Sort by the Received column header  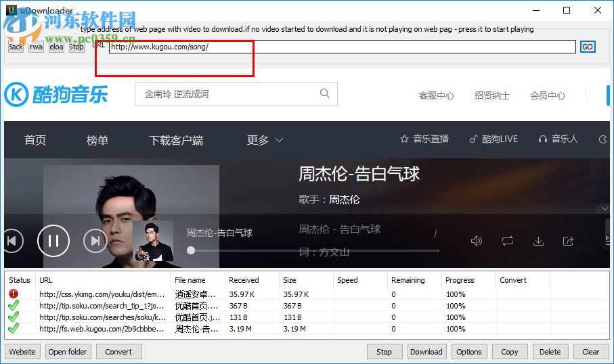pyautogui.click(x=253, y=280)
